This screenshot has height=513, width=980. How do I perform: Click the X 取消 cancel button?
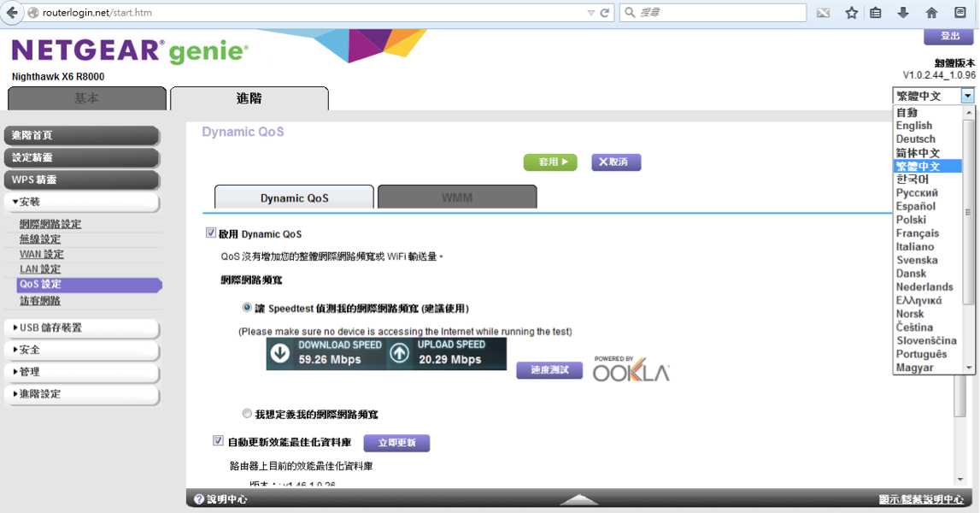(616, 162)
